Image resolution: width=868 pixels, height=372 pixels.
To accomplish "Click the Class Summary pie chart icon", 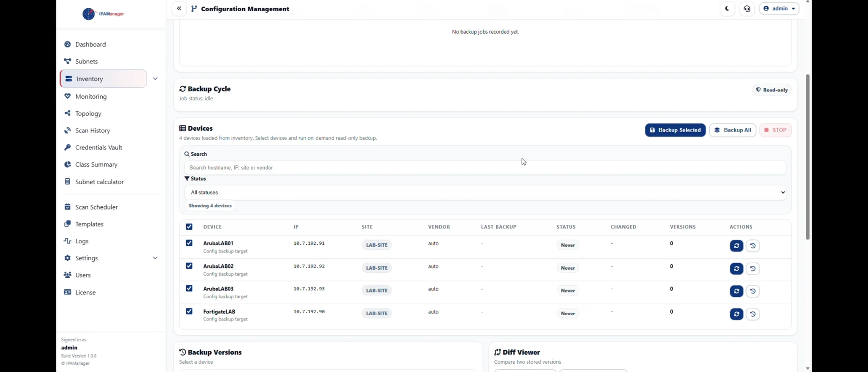I will [68, 164].
